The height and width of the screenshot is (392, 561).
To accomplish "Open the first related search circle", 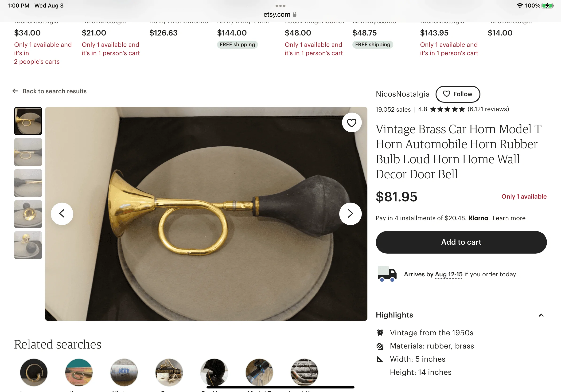I will (x=34, y=372).
